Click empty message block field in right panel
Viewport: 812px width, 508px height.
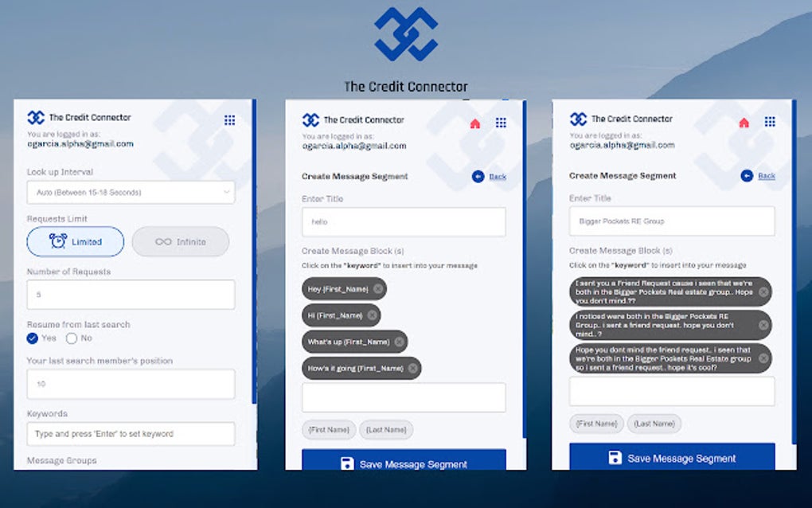click(x=672, y=391)
